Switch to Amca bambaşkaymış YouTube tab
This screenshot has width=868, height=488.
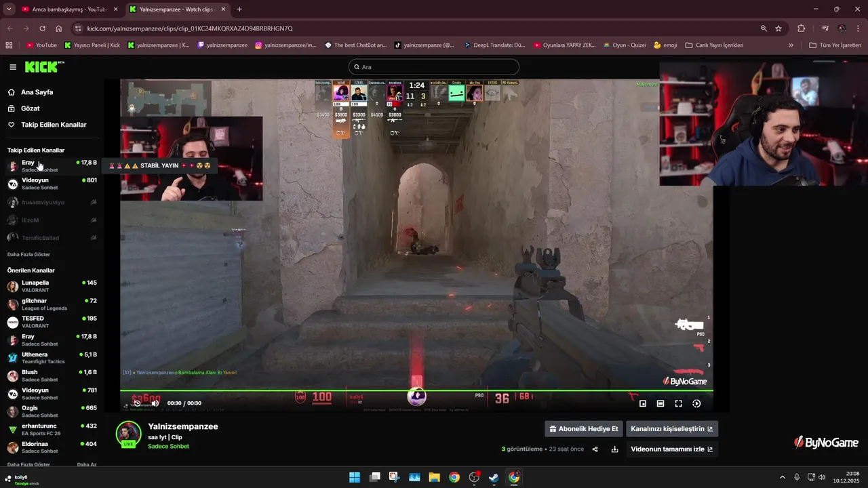pos(69,9)
